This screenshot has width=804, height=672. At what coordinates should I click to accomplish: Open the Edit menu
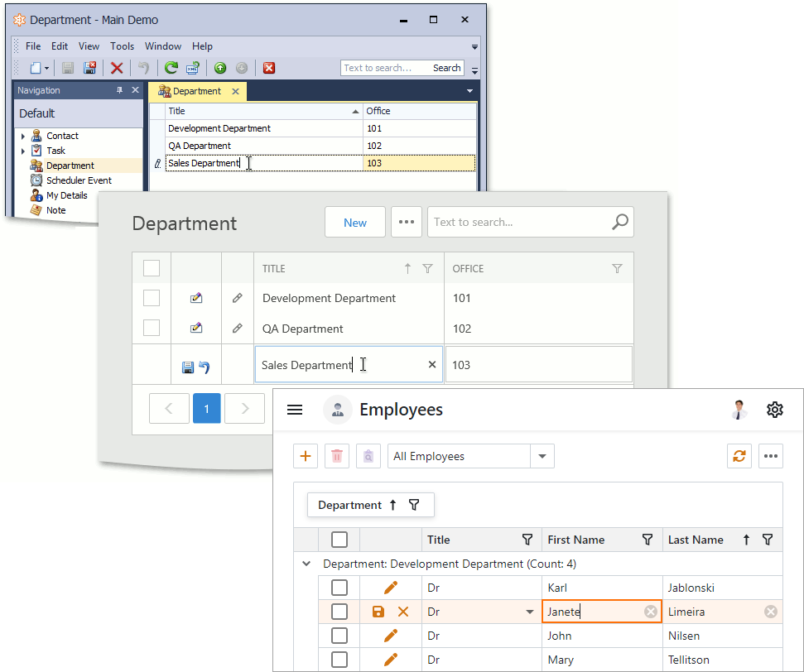pyautogui.click(x=60, y=46)
